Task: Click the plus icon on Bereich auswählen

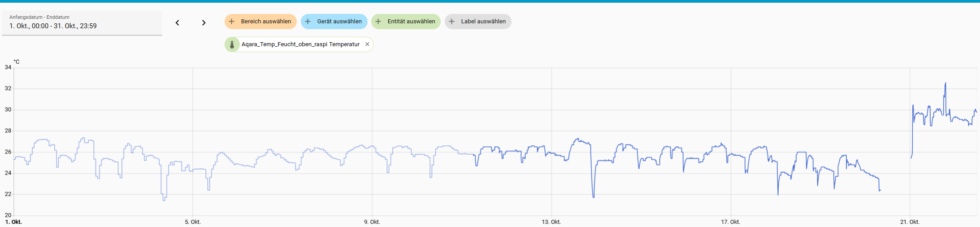Action: point(232,22)
